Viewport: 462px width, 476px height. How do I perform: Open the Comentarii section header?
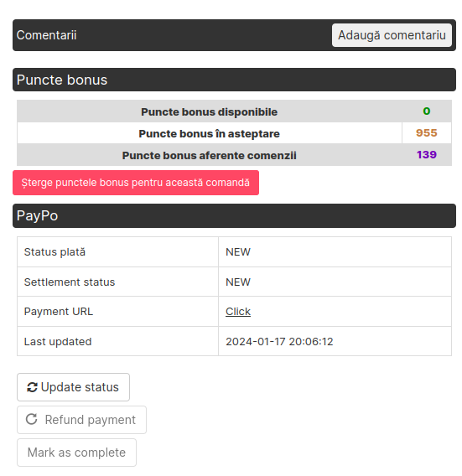[234, 35]
